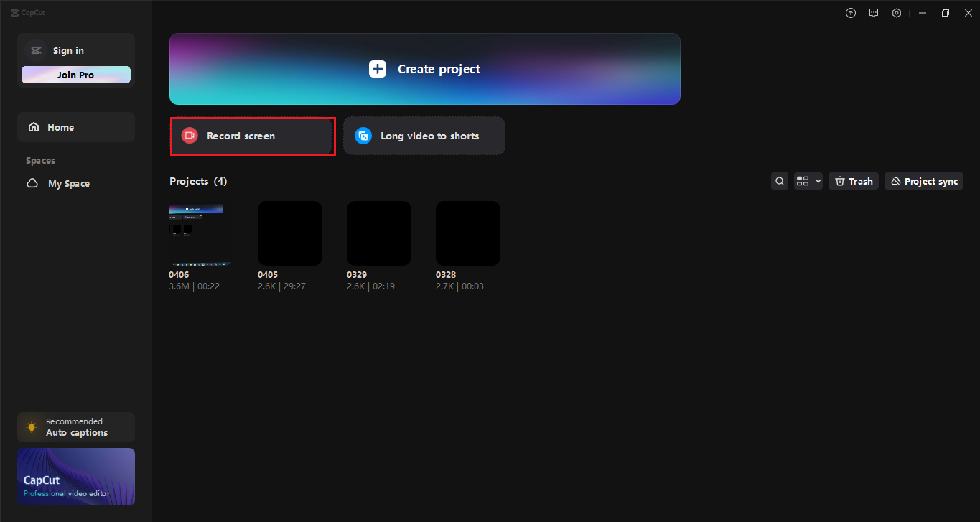Click the Project sync icon
This screenshot has height=522, width=980.
coord(895,180)
